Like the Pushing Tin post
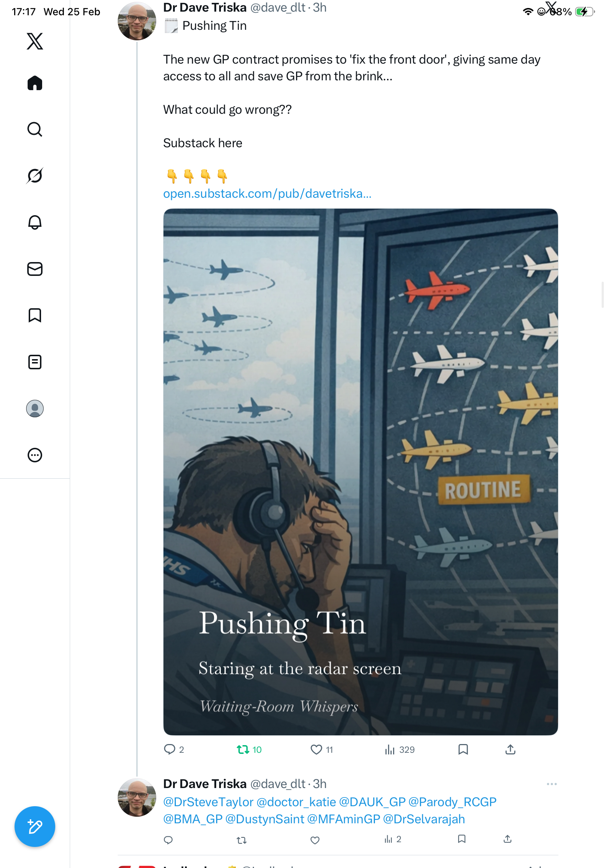 pyautogui.click(x=316, y=749)
